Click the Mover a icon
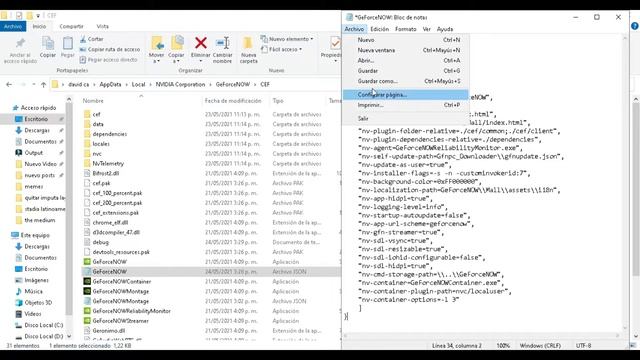 click(157, 43)
